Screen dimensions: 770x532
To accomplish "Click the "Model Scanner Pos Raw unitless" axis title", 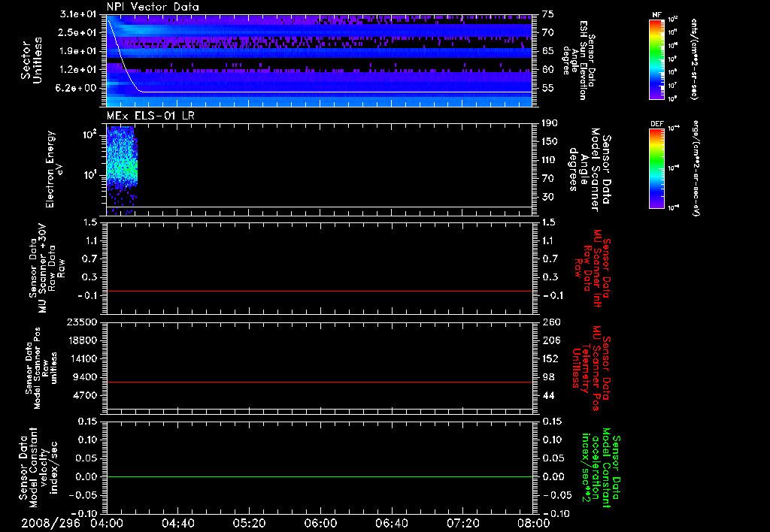I will pos(41,368).
